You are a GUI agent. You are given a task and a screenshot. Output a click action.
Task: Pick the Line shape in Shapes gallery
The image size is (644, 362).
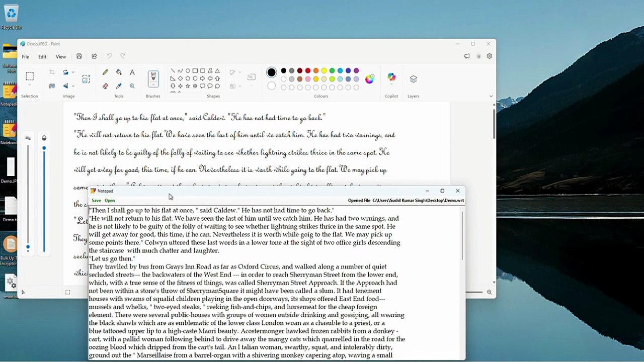point(173,71)
